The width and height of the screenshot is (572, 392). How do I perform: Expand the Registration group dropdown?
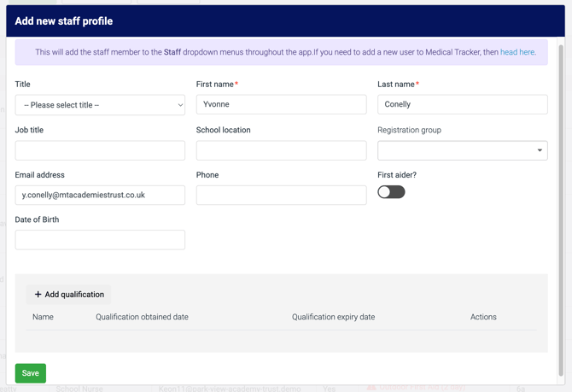[463, 150]
